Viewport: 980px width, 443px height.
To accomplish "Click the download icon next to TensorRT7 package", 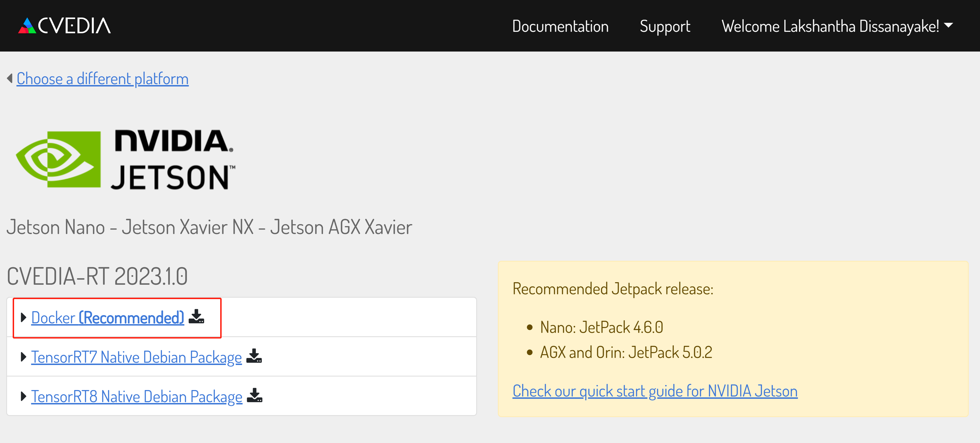I will (x=254, y=356).
